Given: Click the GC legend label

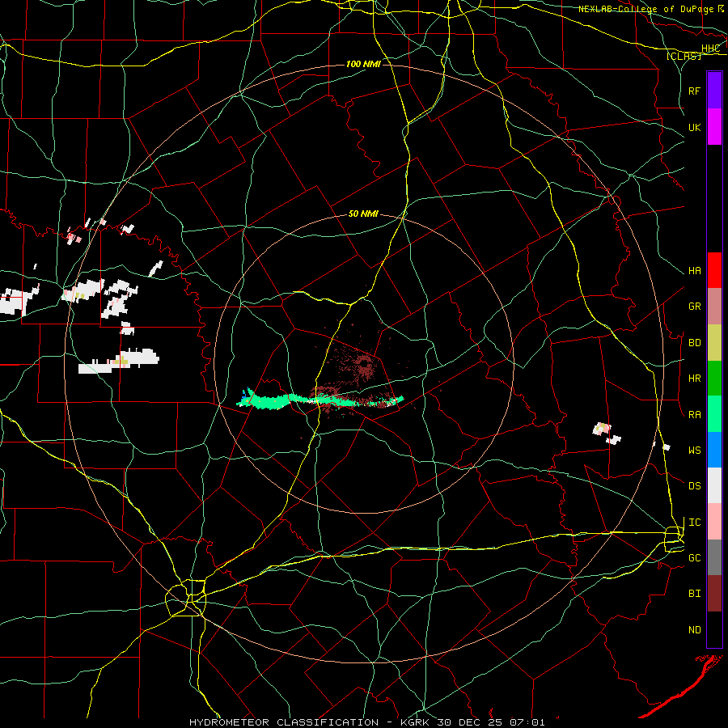Looking at the screenshot, I should (x=694, y=557).
